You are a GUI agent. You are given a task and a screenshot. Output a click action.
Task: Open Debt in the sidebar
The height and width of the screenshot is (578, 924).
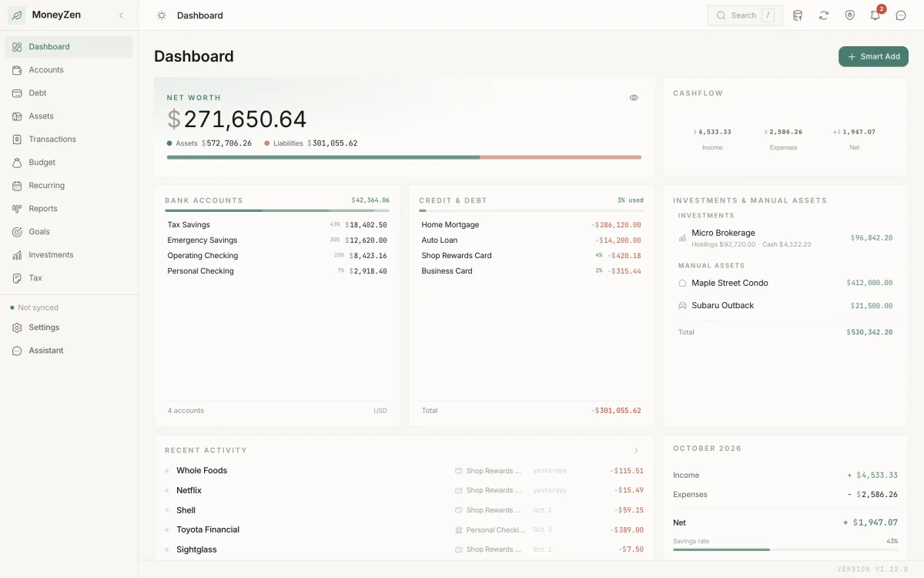click(69, 93)
